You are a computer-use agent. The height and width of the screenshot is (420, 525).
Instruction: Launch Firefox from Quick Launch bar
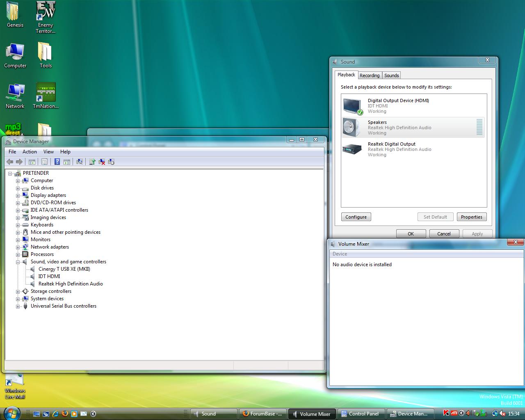[x=65, y=413]
